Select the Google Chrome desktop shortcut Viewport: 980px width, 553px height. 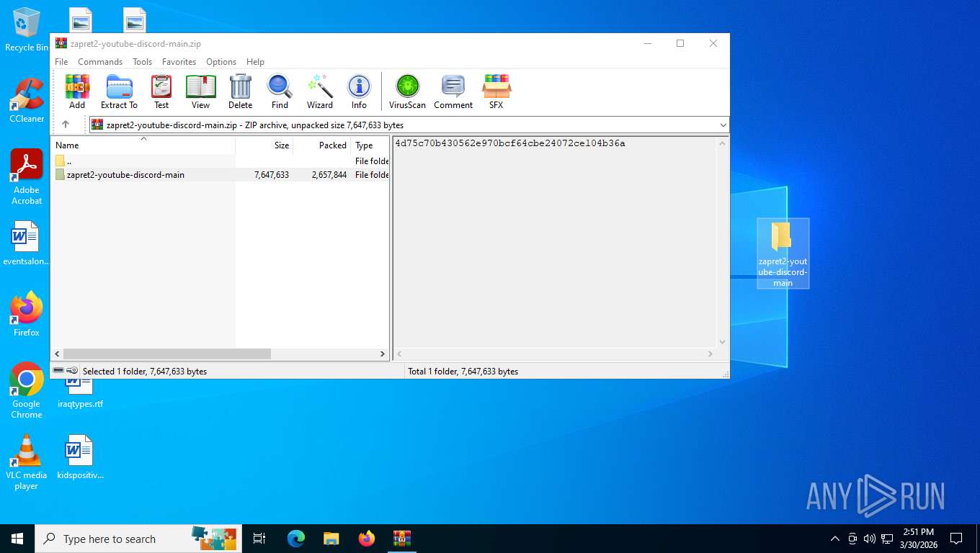pos(27,390)
